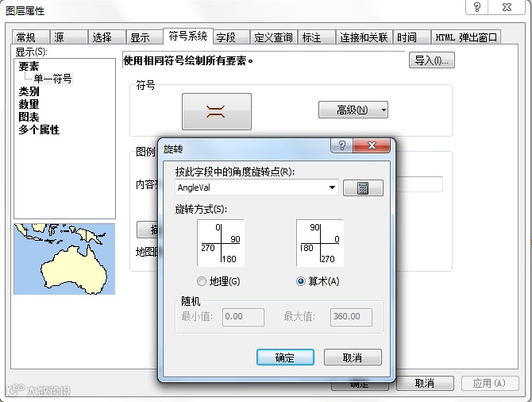Screen dimensions: 532x402
Task: Click 取消 in the 图层属性 window
Action: (425, 383)
